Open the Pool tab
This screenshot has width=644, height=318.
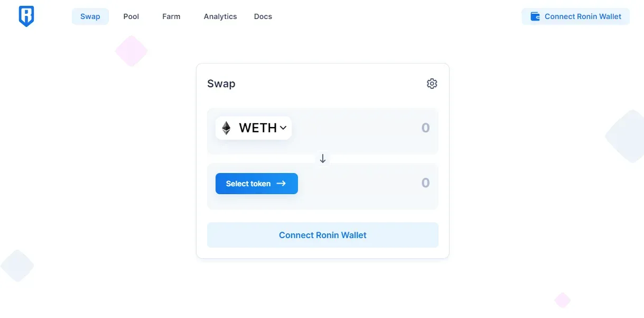click(131, 16)
